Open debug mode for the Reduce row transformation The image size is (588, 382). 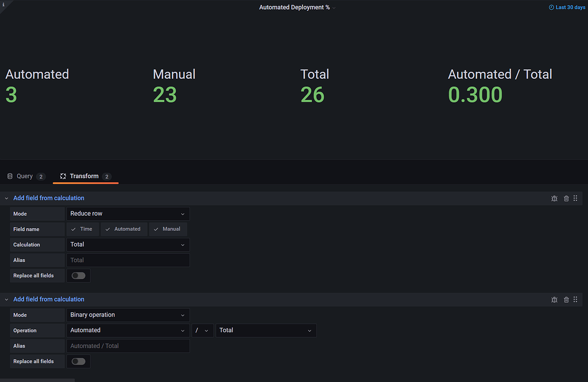click(x=554, y=198)
